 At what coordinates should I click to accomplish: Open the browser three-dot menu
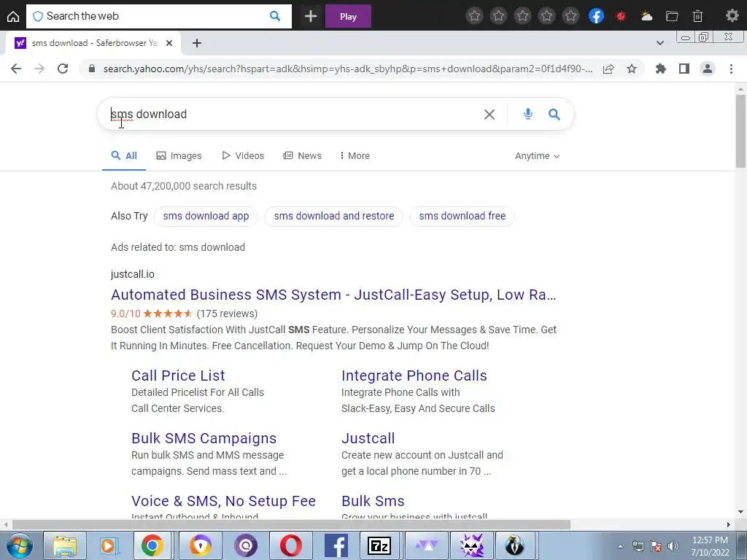pos(731,69)
